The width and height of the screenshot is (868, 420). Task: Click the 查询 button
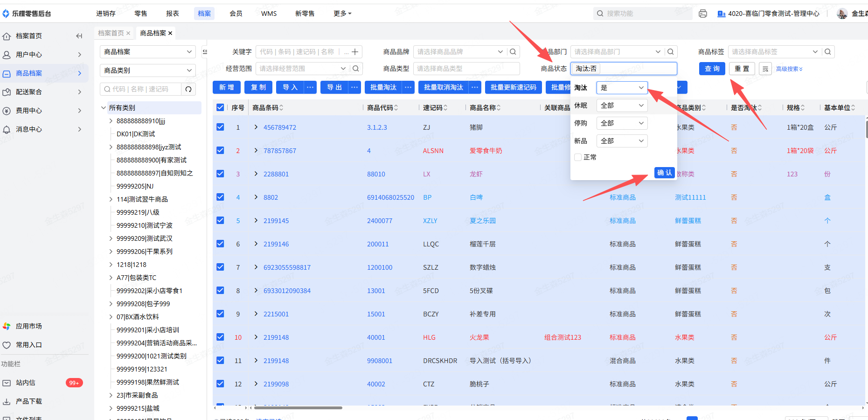(x=712, y=69)
